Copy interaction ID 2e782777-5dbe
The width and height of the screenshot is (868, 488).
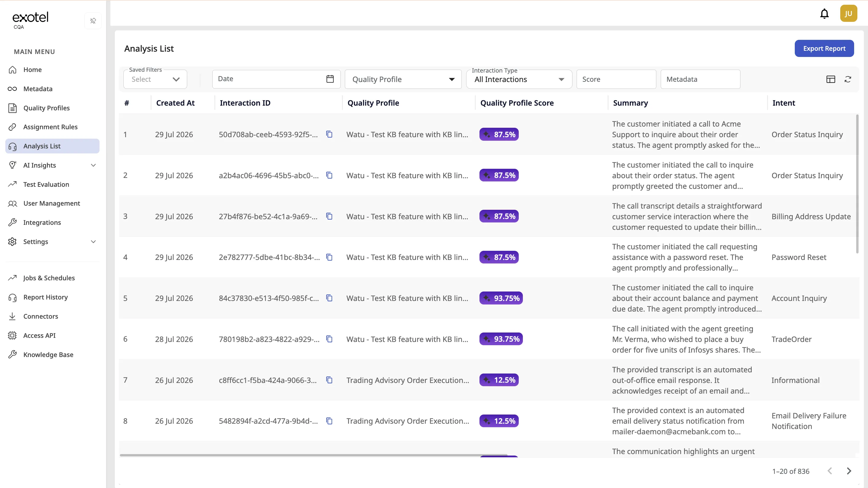tap(329, 257)
